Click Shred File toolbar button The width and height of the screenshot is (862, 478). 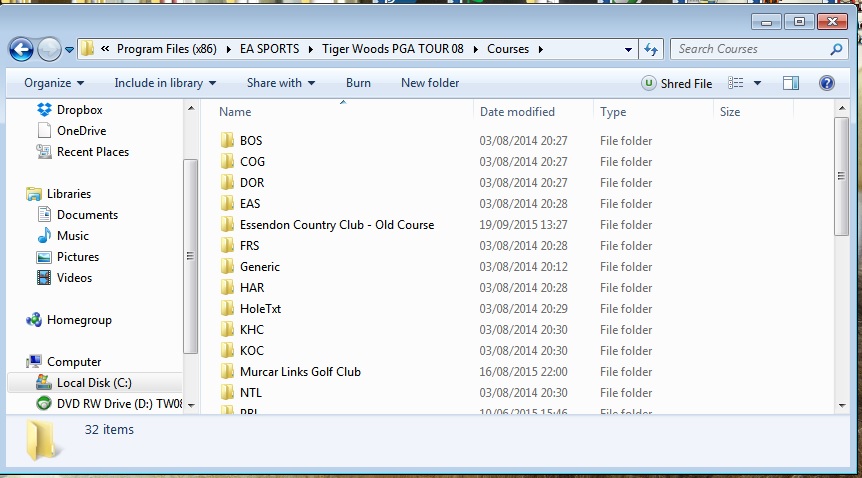tap(677, 83)
